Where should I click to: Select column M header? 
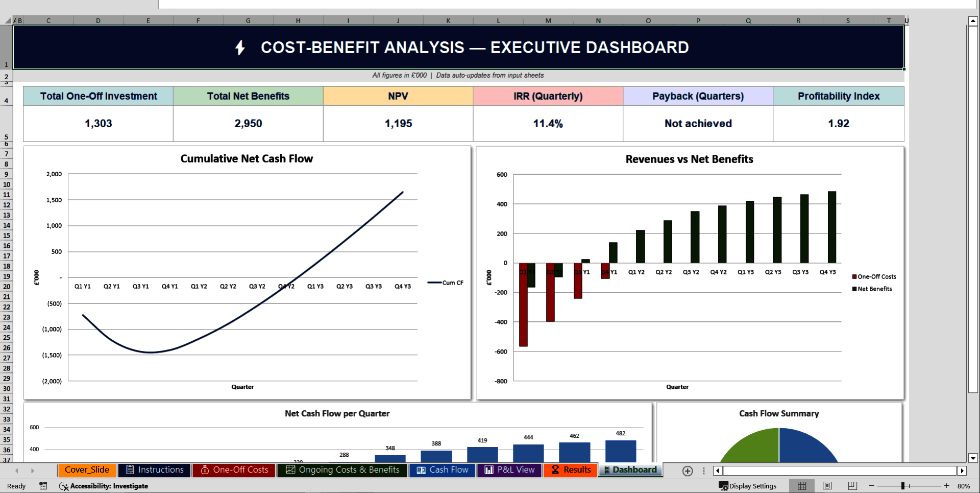point(548,20)
